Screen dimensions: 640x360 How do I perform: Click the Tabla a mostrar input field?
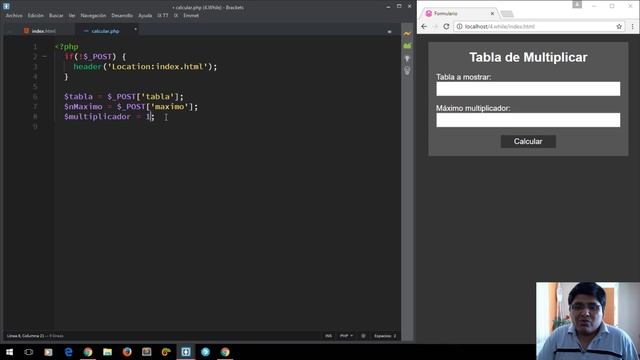pyautogui.click(x=528, y=89)
